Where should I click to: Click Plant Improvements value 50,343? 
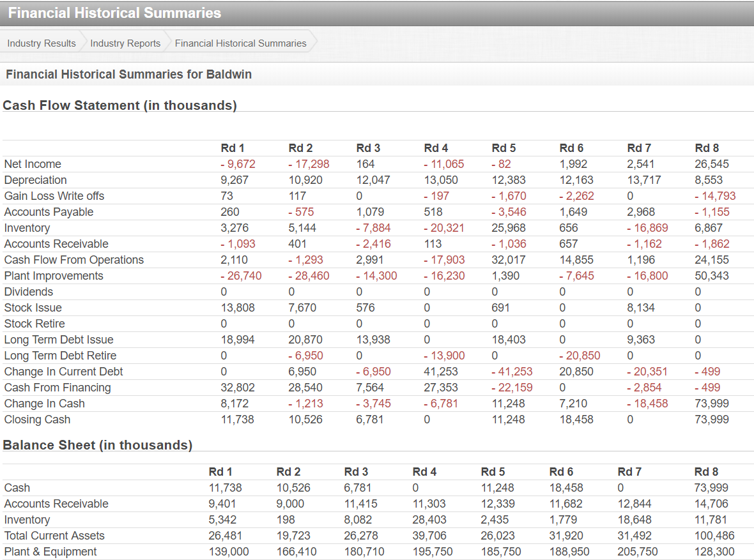pos(712,276)
